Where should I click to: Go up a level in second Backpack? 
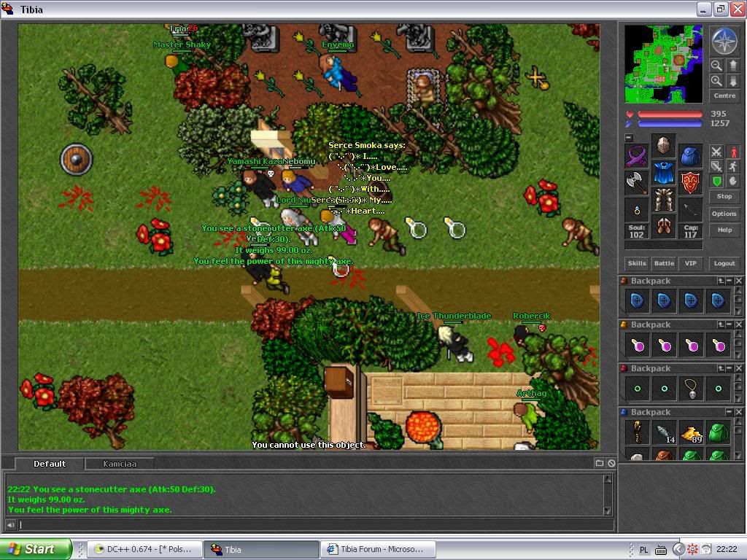pyautogui.click(x=721, y=324)
